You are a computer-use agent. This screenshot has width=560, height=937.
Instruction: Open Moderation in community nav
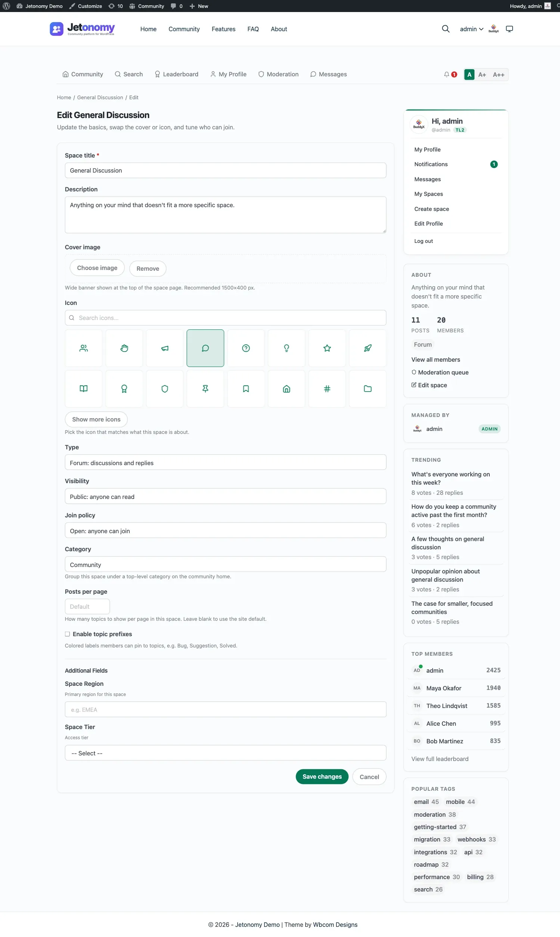coord(278,74)
